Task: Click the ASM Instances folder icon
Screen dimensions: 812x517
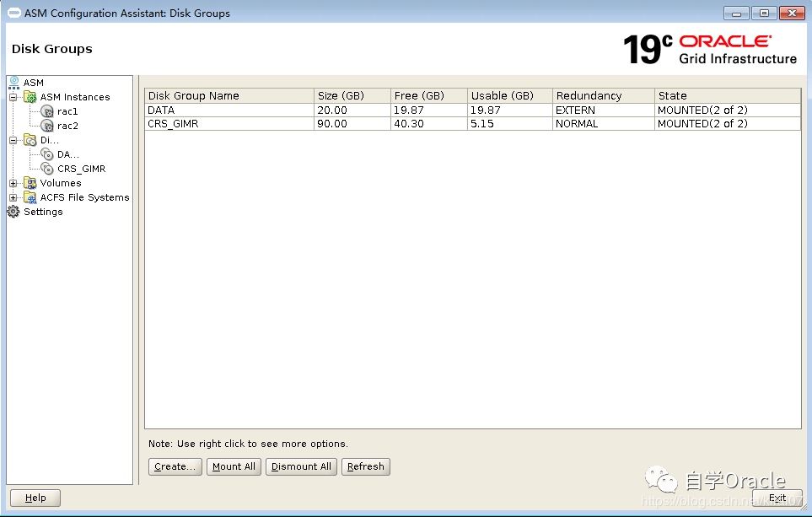Action: pos(30,97)
